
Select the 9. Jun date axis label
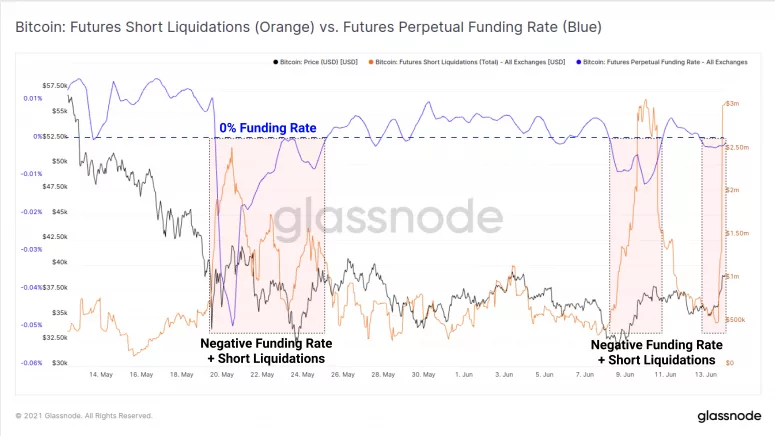click(625, 375)
